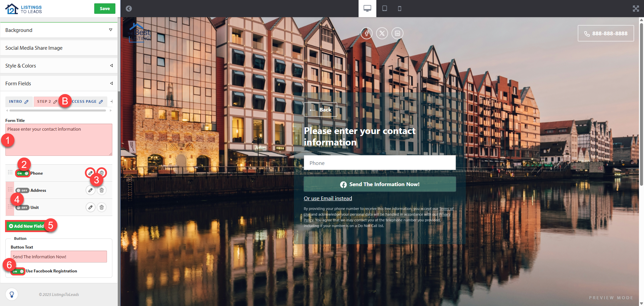644x306 pixels.
Task: Expand the Background section
Action: 59,30
